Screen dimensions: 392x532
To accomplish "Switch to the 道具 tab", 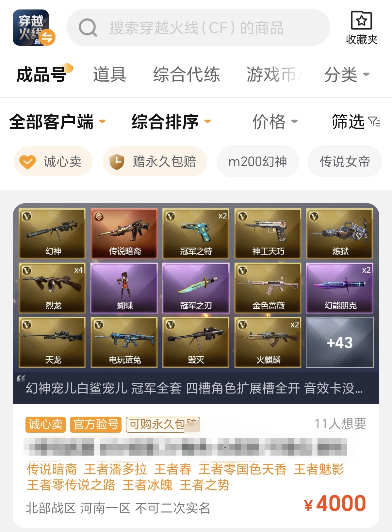I will pyautogui.click(x=109, y=74).
